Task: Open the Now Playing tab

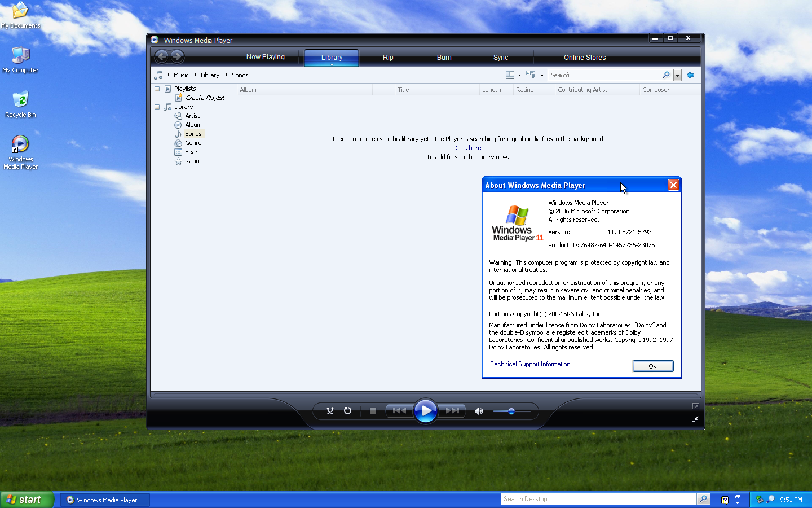Action: point(266,57)
